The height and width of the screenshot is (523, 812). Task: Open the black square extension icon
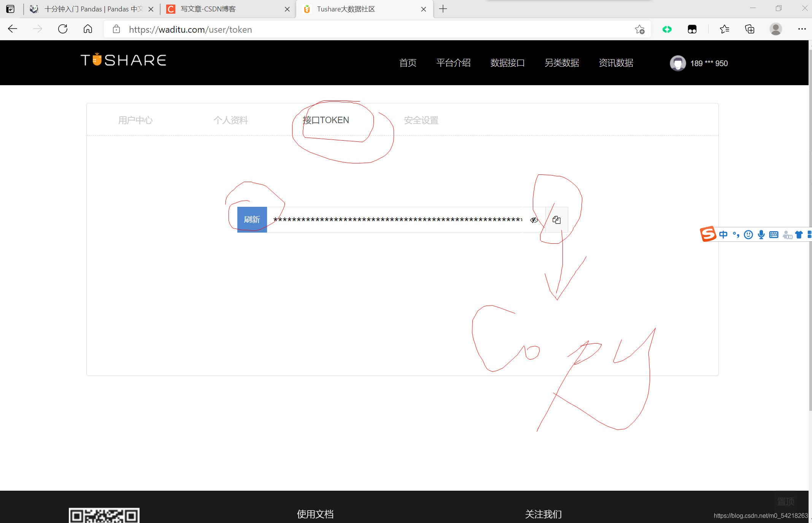[692, 29]
